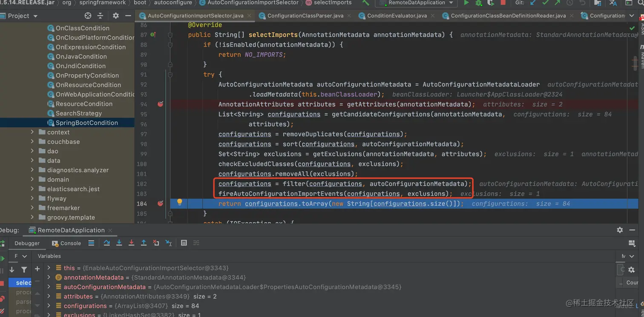644x317 pixels.
Task: Click Step Out debugger icon
Action: (x=144, y=243)
